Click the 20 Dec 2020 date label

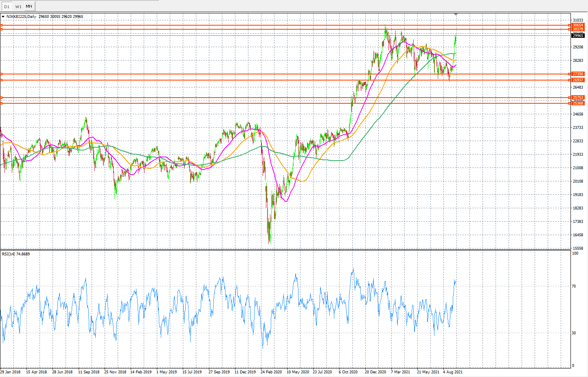[x=375, y=372]
